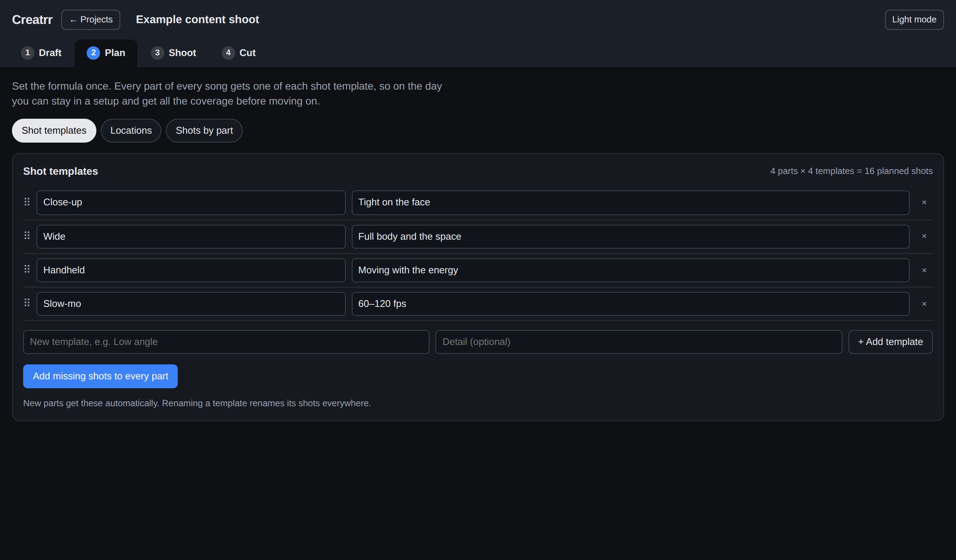Click the drag handle for Slow-mo template
This screenshot has width=956, height=560.
27,302
